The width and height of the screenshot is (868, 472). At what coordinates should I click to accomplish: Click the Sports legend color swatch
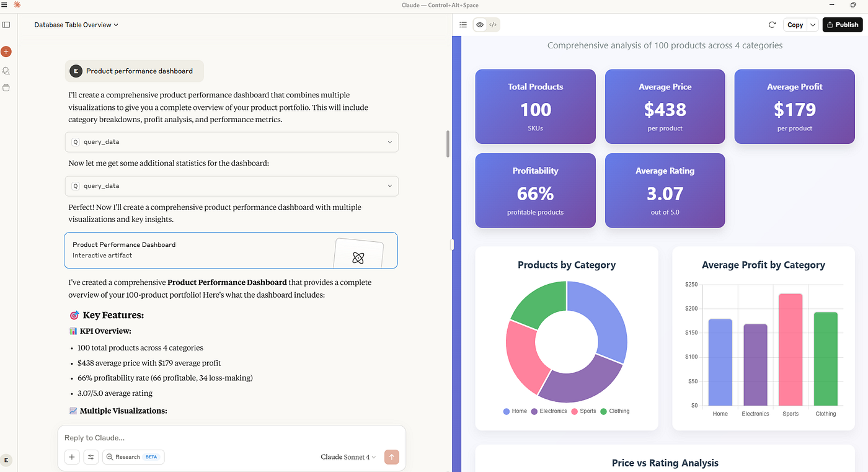pyautogui.click(x=575, y=411)
